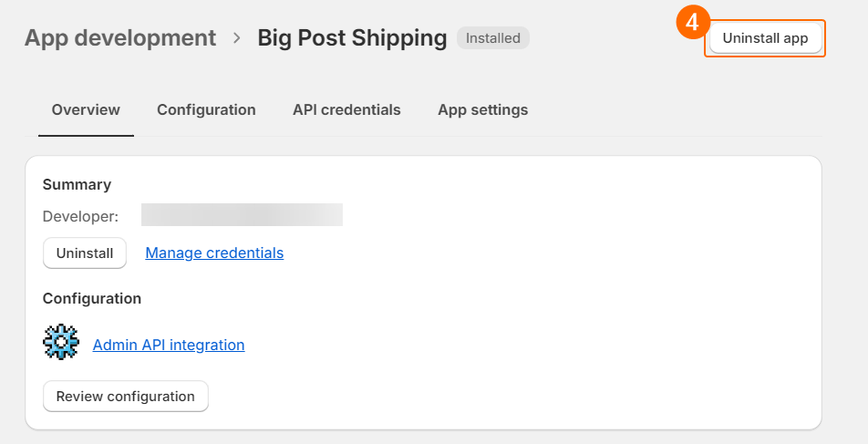The width and height of the screenshot is (868, 444).
Task: Return to App development breadcrumb
Action: 120,38
